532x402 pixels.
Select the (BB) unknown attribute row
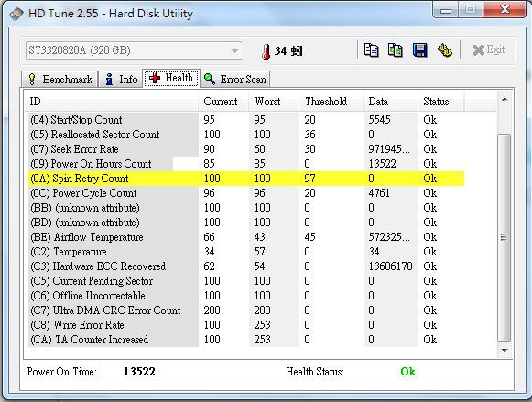tap(246, 208)
